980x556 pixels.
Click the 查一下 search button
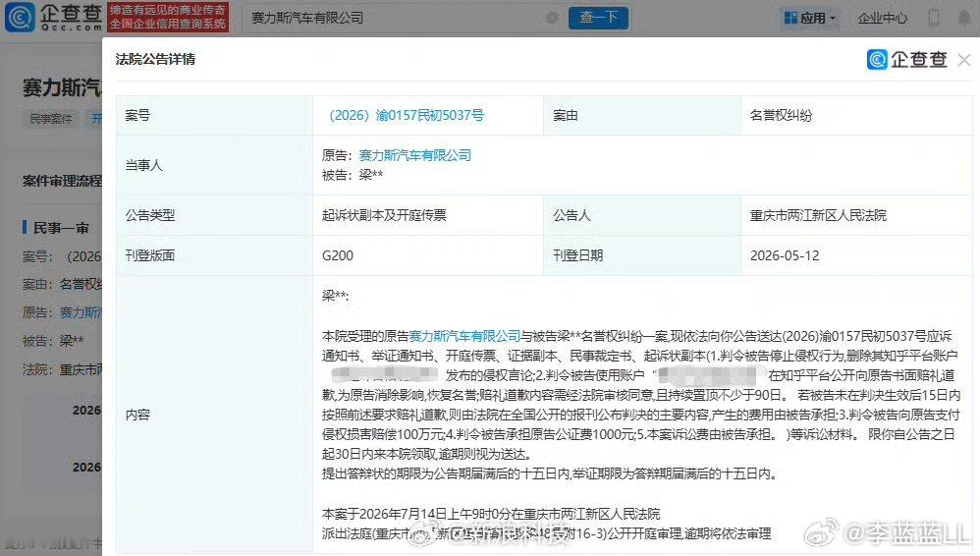pyautogui.click(x=598, y=18)
